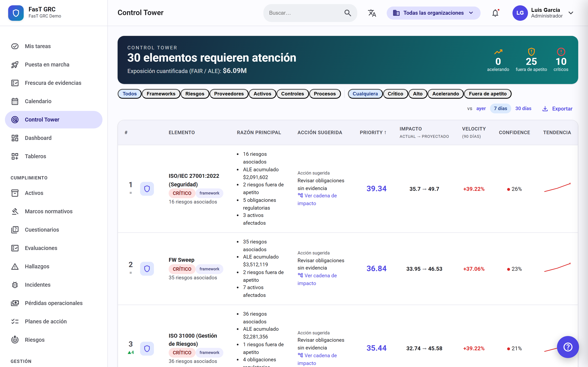Click the Exportar button
This screenshot has height=367, width=588.
557,108
